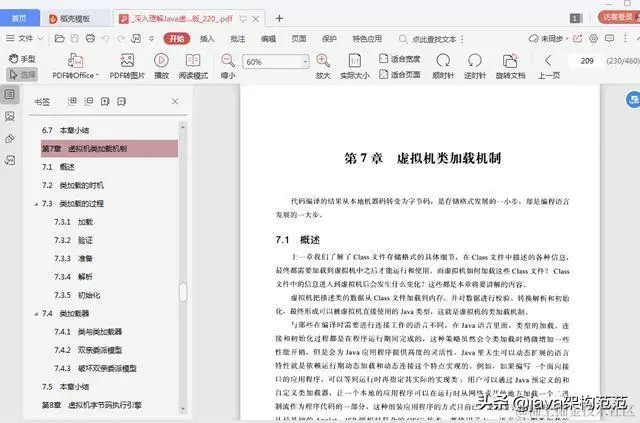Open the 未同步 sync dropdown
The width and height of the screenshot is (640, 423).
pos(549,38)
